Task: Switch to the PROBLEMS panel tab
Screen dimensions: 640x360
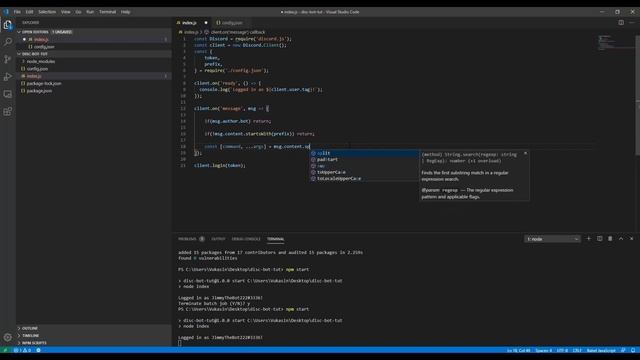Action: tap(187, 239)
